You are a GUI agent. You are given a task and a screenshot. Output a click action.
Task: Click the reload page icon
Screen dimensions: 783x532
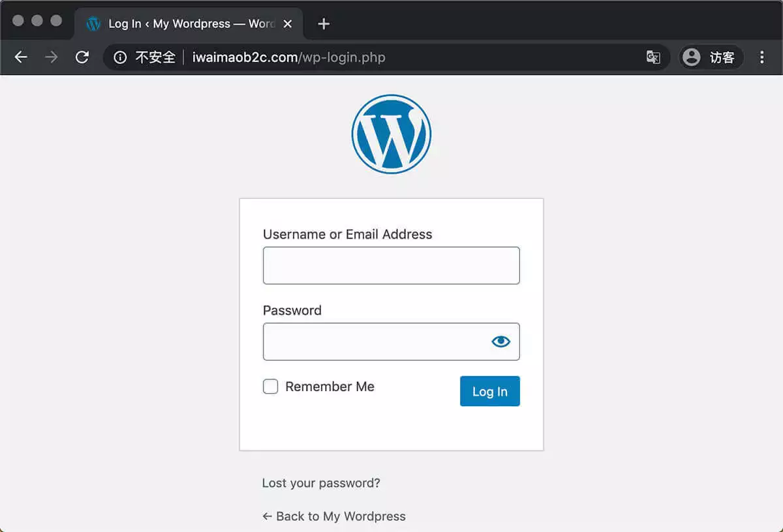pyautogui.click(x=82, y=57)
